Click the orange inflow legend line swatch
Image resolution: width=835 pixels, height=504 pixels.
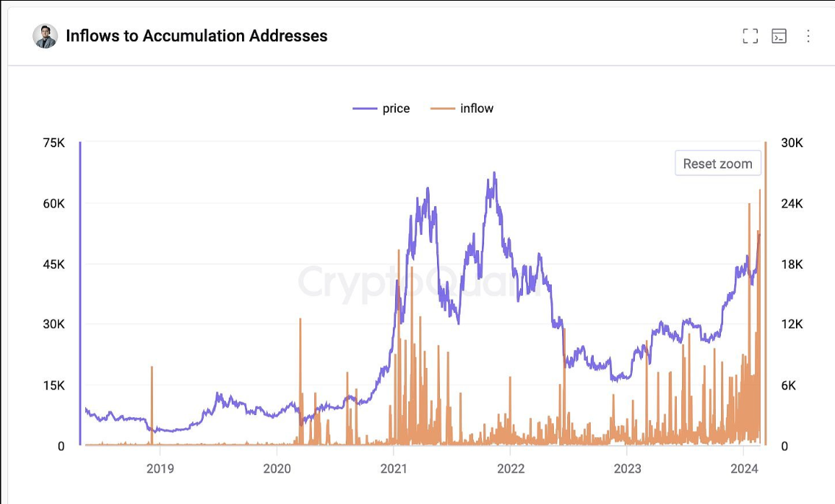pos(443,109)
